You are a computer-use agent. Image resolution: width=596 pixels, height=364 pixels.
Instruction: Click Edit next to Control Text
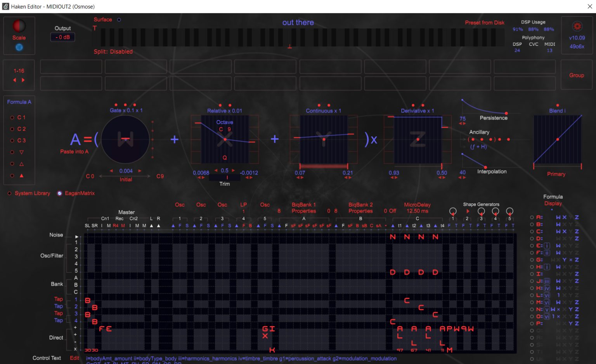click(x=74, y=358)
